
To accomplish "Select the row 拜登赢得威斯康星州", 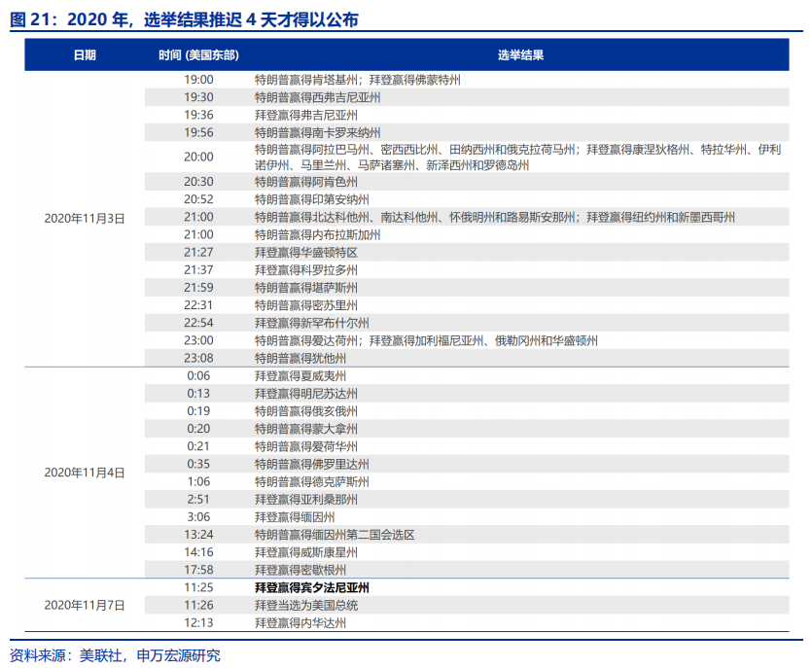I will point(467,551).
